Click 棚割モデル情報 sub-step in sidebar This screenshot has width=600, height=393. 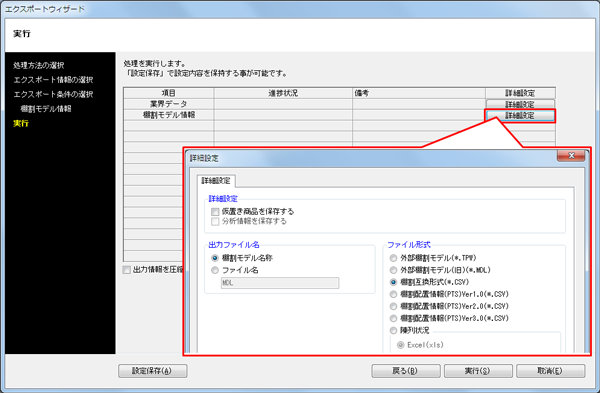[46, 109]
